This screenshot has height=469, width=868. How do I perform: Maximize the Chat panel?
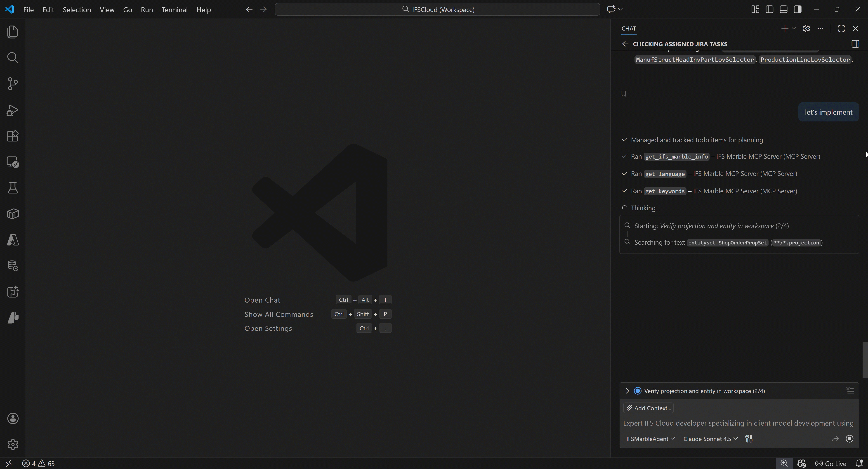[x=841, y=28]
